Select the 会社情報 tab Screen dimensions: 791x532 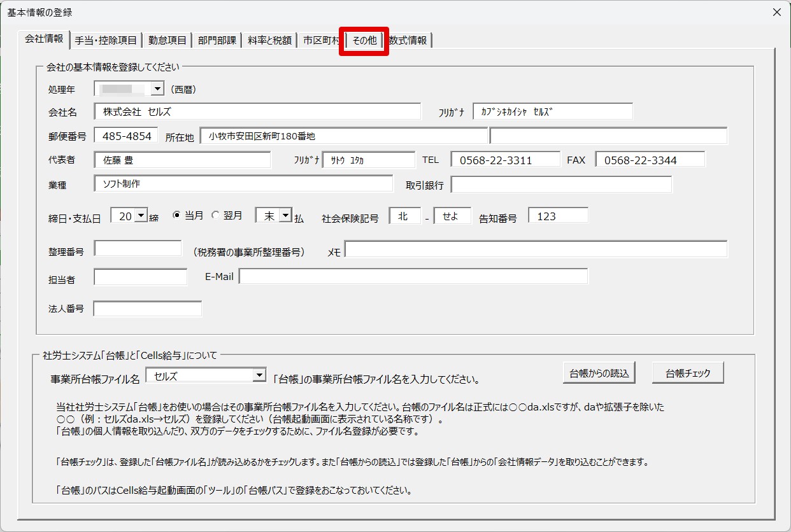coord(43,39)
